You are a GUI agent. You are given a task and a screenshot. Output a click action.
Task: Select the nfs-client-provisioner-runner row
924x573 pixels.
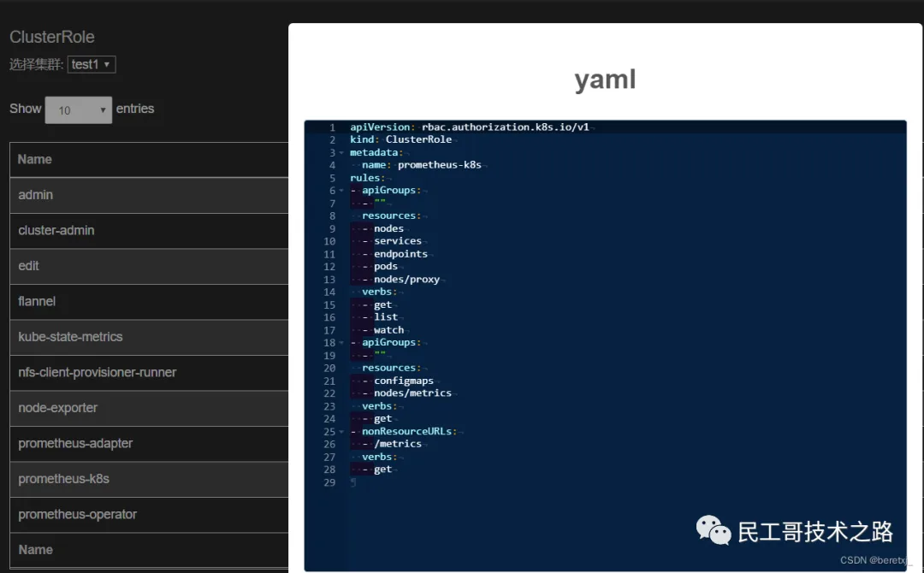pyautogui.click(x=149, y=372)
